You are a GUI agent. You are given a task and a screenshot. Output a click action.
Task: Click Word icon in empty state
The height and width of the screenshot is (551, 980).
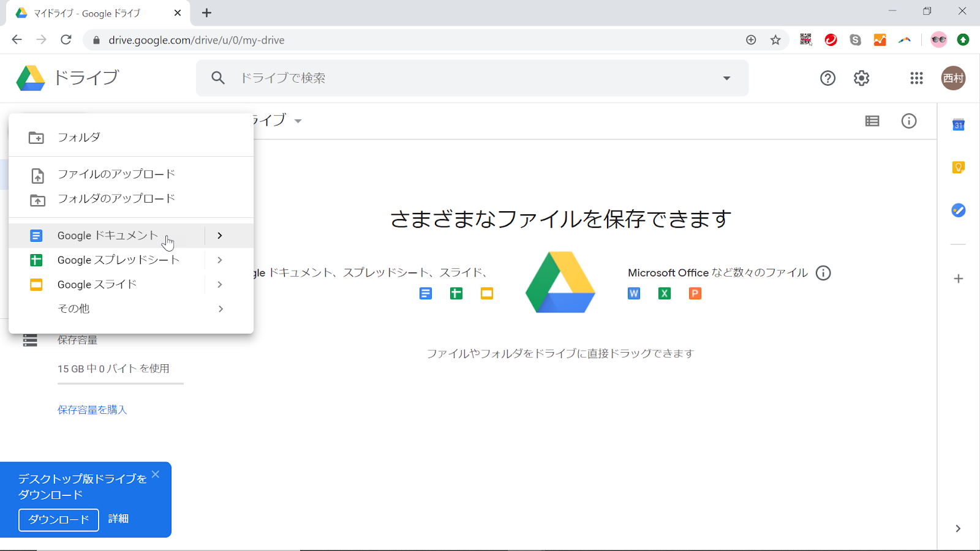[634, 294]
